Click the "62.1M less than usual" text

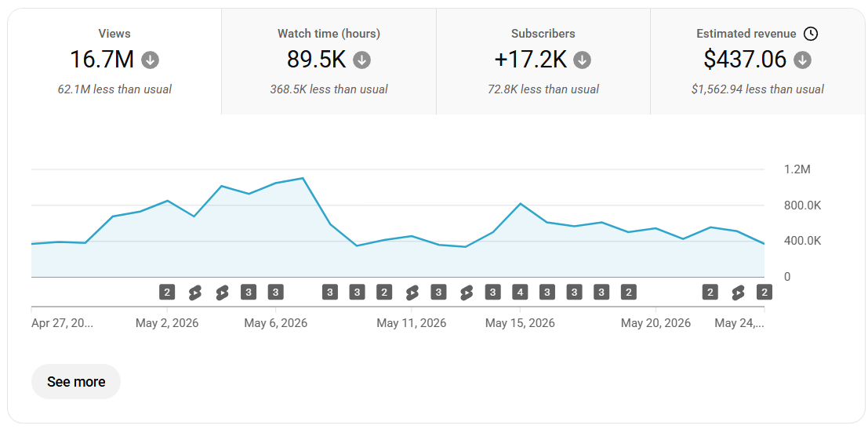[x=114, y=89]
